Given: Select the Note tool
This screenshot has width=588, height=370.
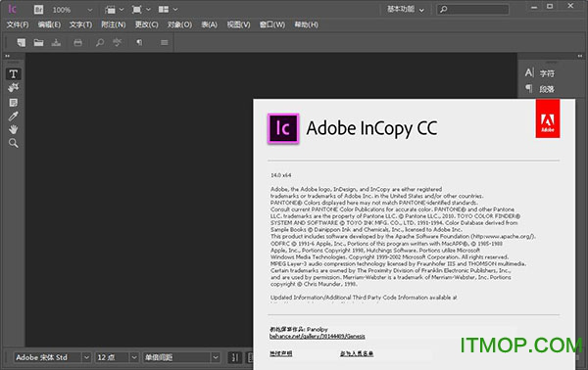Looking at the screenshot, I should (14, 102).
